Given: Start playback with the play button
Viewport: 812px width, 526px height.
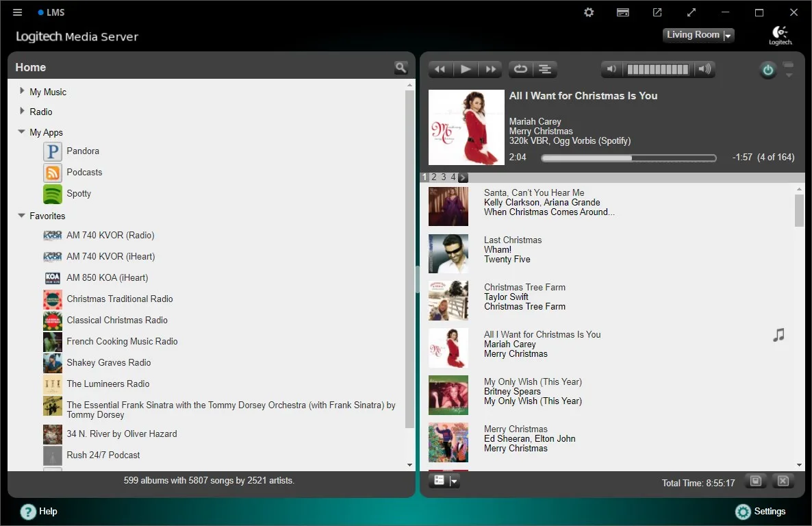Looking at the screenshot, I should coord(466,69).
